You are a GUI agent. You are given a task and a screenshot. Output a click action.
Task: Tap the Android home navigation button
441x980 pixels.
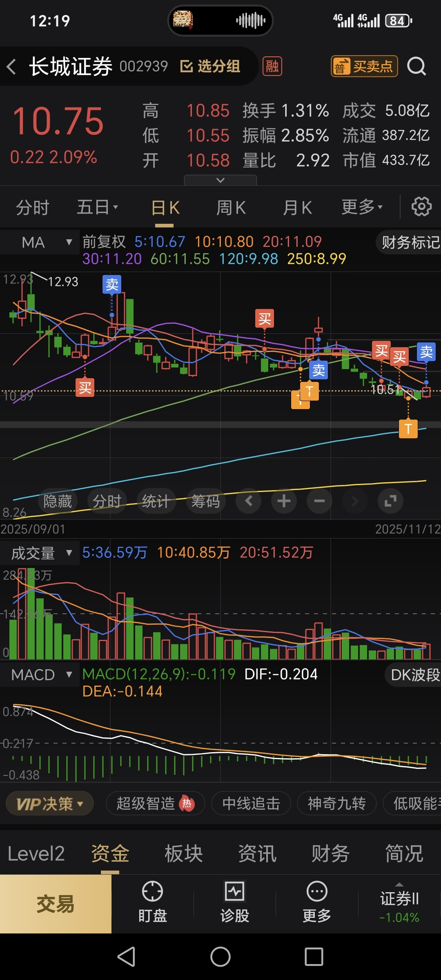[220, 957]
